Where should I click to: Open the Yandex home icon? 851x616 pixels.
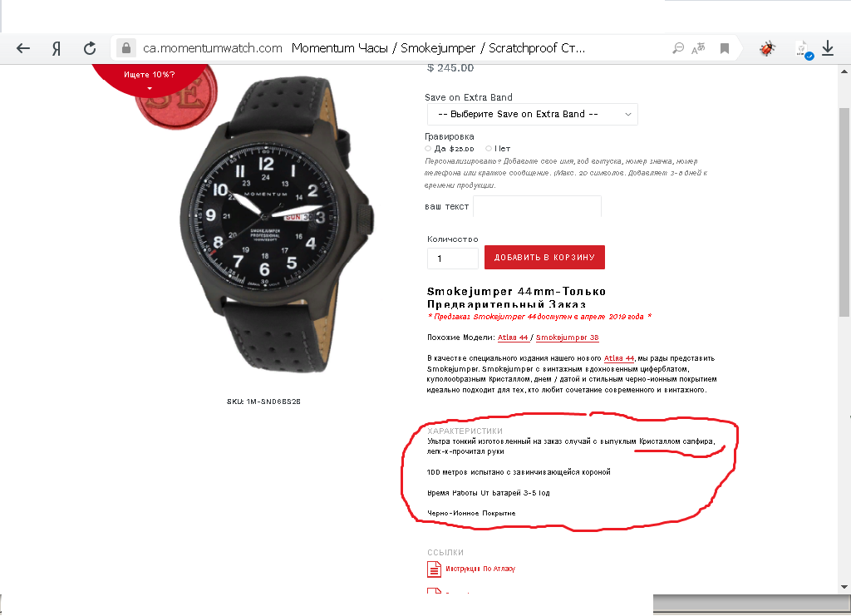coord(56,48)
